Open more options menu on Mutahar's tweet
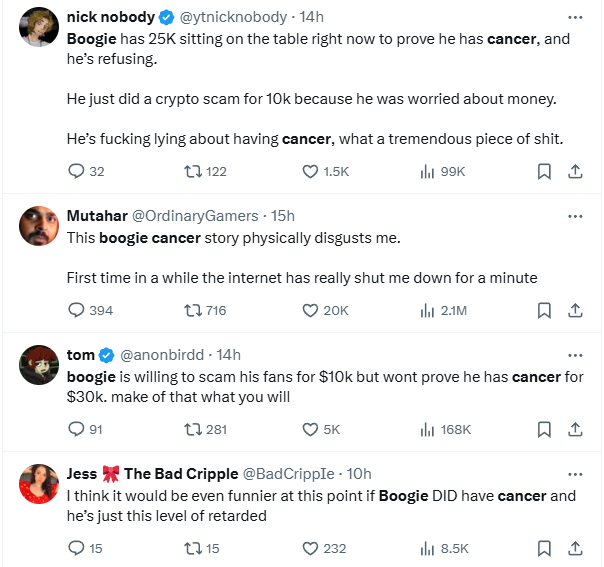604x567 pixels. point(575,216)
